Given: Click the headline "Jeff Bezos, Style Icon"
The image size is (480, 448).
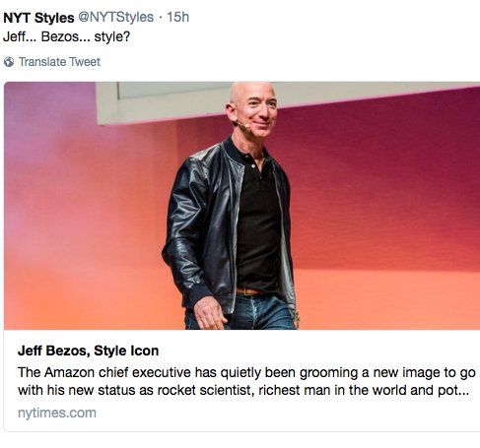Looking at the screenshot, I should (89, 351).
